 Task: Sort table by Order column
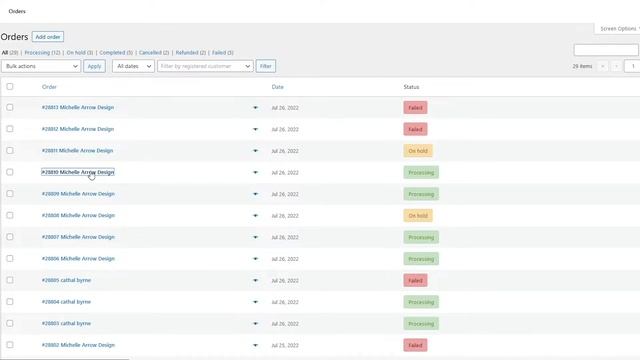coord(49,87)
